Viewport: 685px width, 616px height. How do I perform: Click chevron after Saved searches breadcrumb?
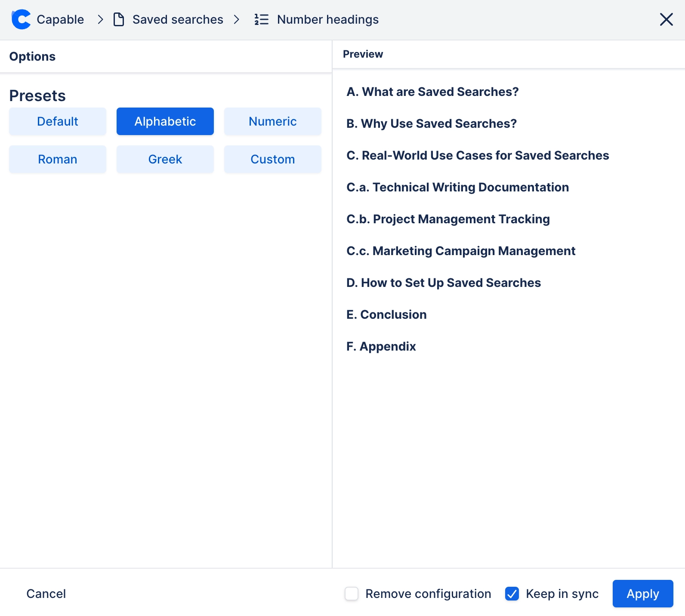point(236,19)
